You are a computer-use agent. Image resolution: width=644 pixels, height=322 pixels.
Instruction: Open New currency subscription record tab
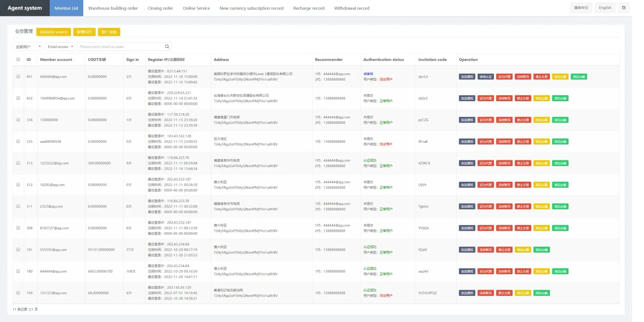[252, 8]
